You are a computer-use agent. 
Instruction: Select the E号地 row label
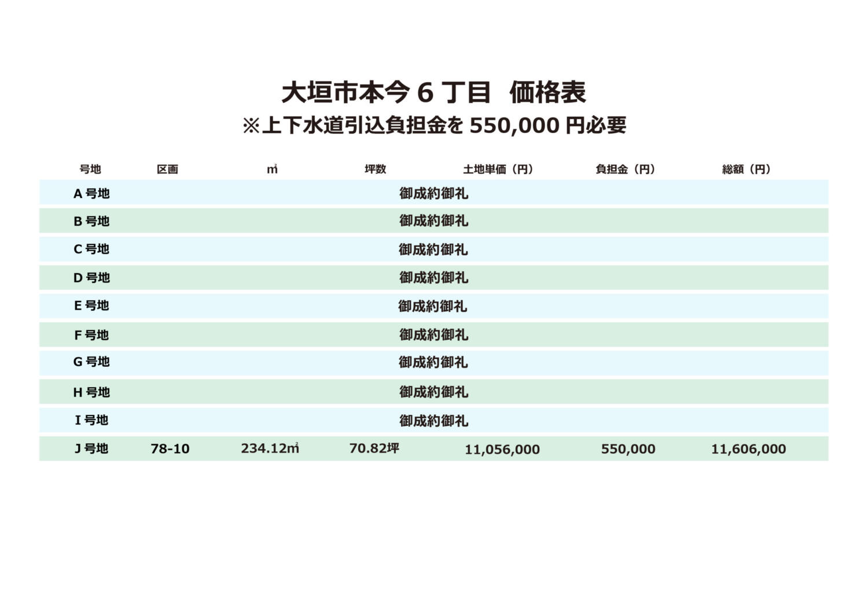click(x=91, y=306)
